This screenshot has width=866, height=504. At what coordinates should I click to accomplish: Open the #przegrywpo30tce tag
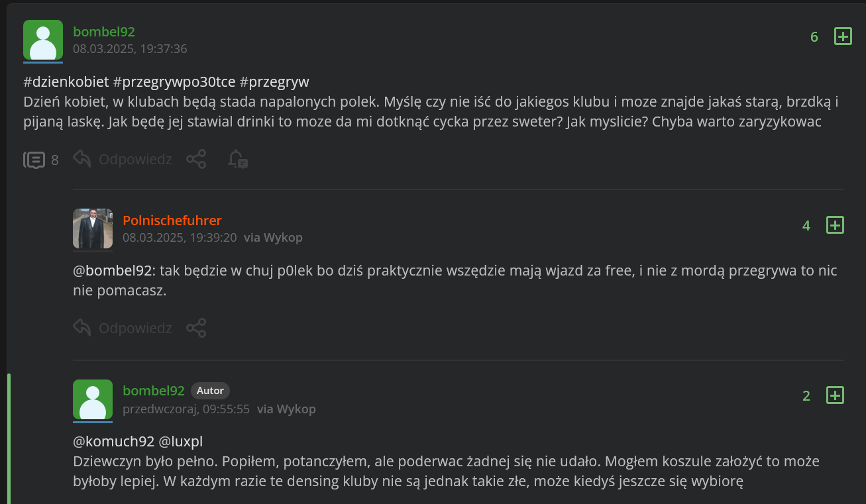(174, 82)
